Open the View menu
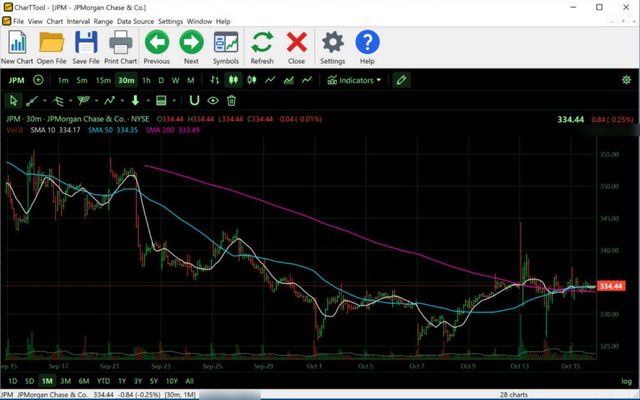The image size is (640, 400). 35,21
